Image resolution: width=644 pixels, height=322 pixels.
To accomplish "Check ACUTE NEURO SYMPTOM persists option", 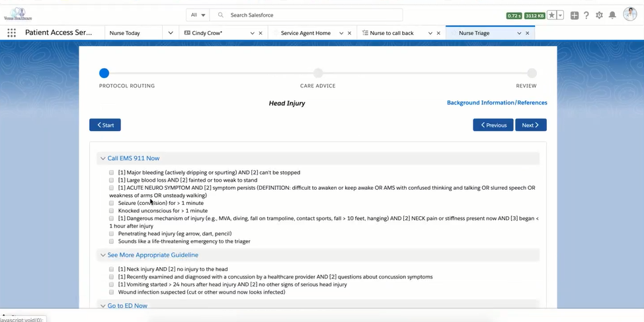I will [x=111, y=188].
